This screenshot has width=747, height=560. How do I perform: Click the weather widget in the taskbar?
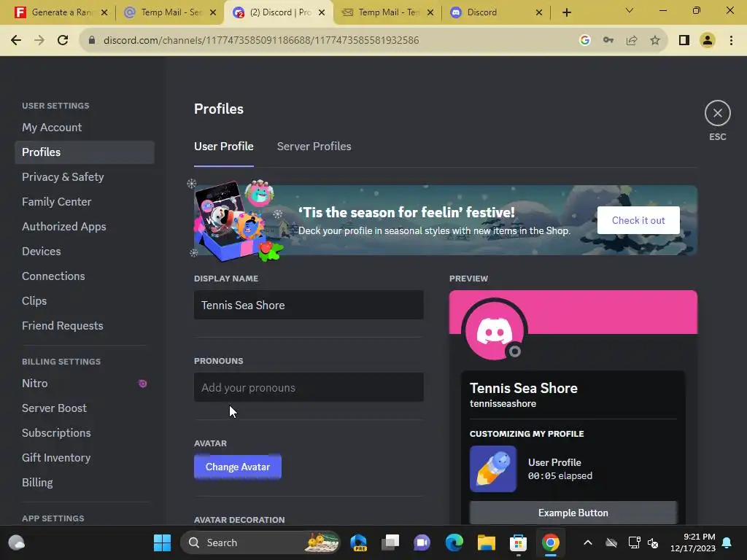pos(17,542)
